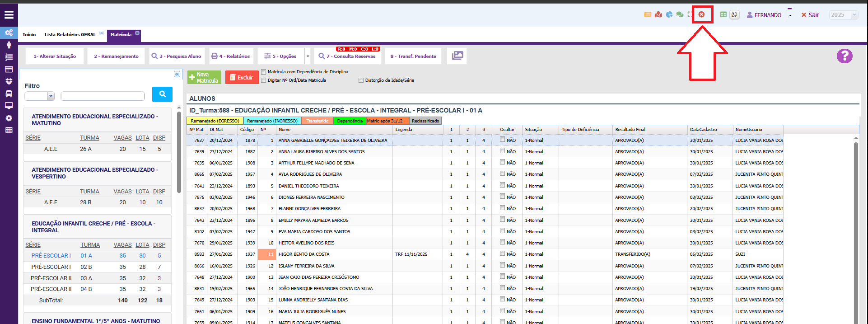This screenshot has height=324, width=868.
Task: Click the image gallery toolbar icon
Action: 457,56
